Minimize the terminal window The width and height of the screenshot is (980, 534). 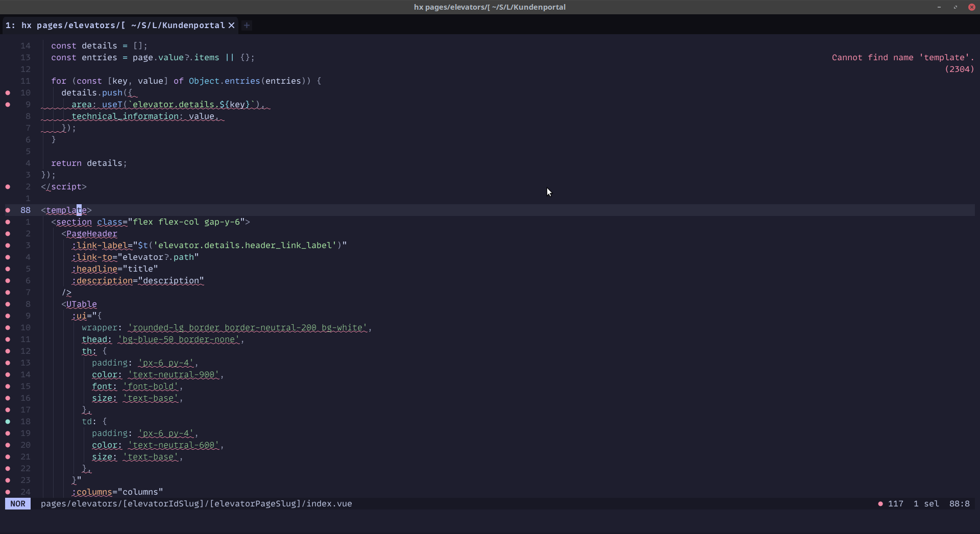click(x=939, y=7)
